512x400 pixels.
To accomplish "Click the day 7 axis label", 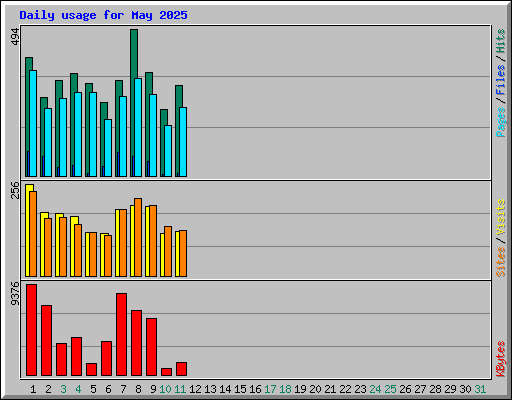I will point(123,389).
